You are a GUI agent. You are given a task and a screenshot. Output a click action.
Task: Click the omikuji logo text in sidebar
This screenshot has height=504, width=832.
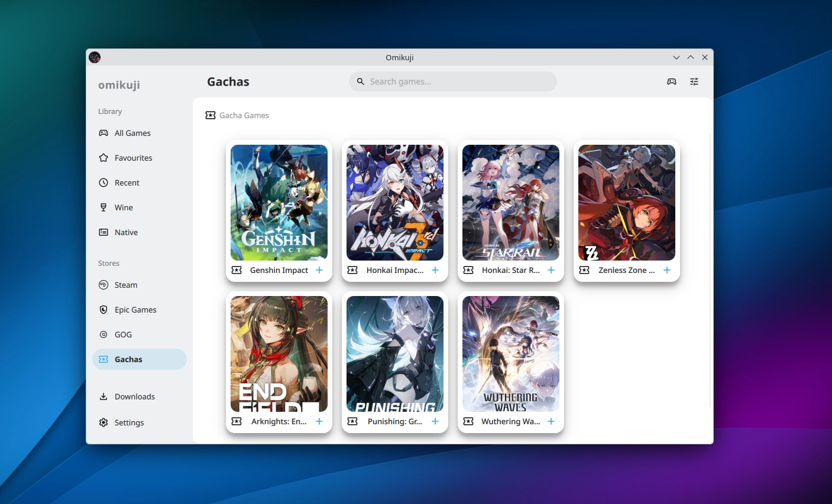pyautogui.click(x=119, y=84)
